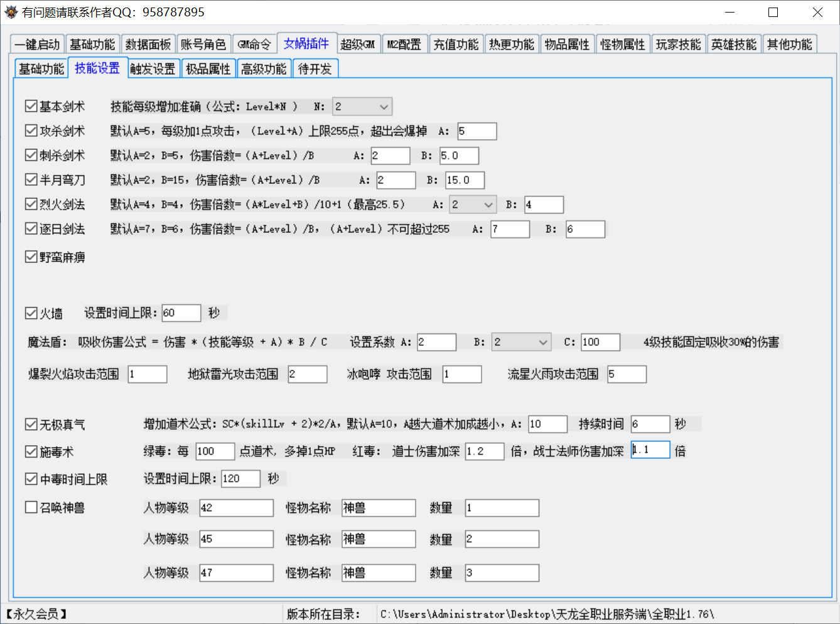Open the 物品属性 tab
The width and height of the screenshot is (840, 624).
point(568,44)
